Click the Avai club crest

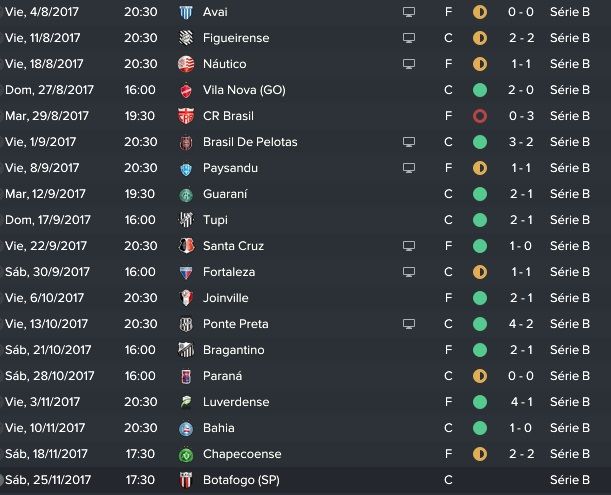(186, 12)
